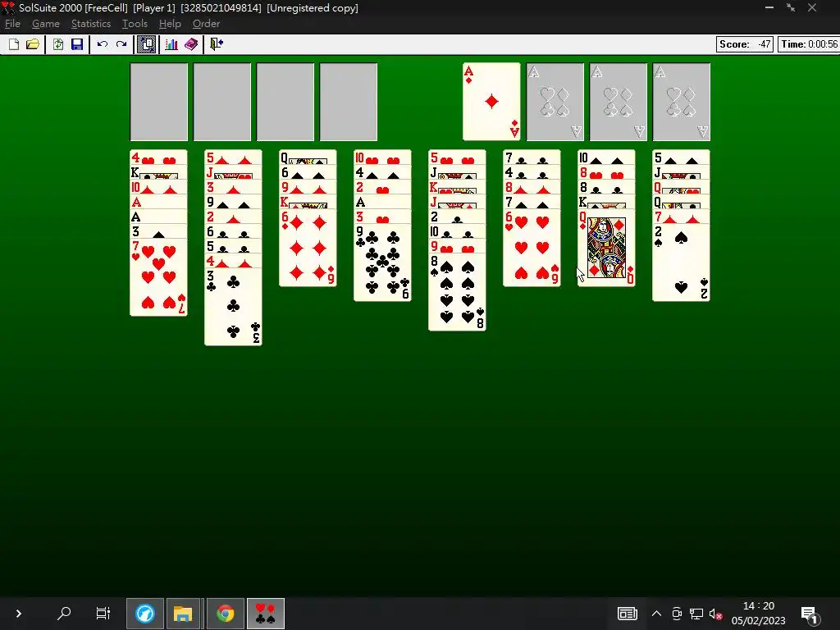Viewport: 840px width, 630px height.
Task: Click the Time display box
Action: [x=808, y=44]
